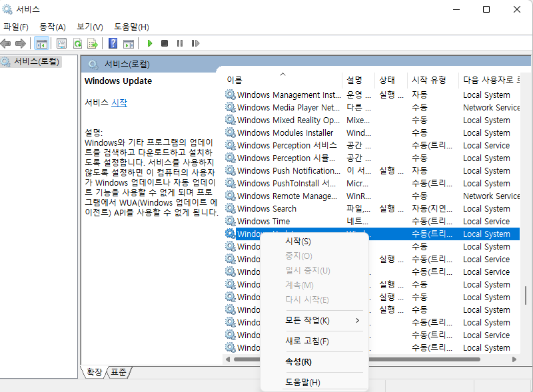Image resolution: width=533 pixels, height=392 pixels.
Task: Click 자동(지연 start type of Windows Search
Action: tap(432, 208)
